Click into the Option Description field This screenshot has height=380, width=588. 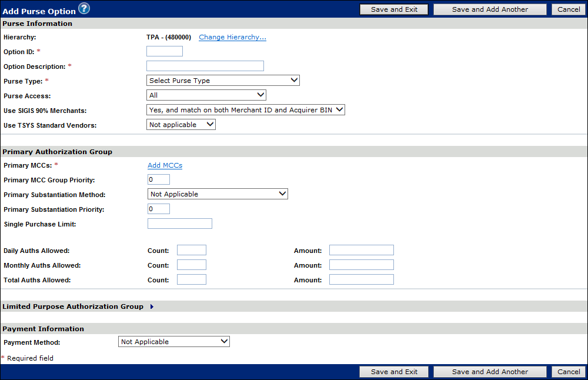point(205,66)
